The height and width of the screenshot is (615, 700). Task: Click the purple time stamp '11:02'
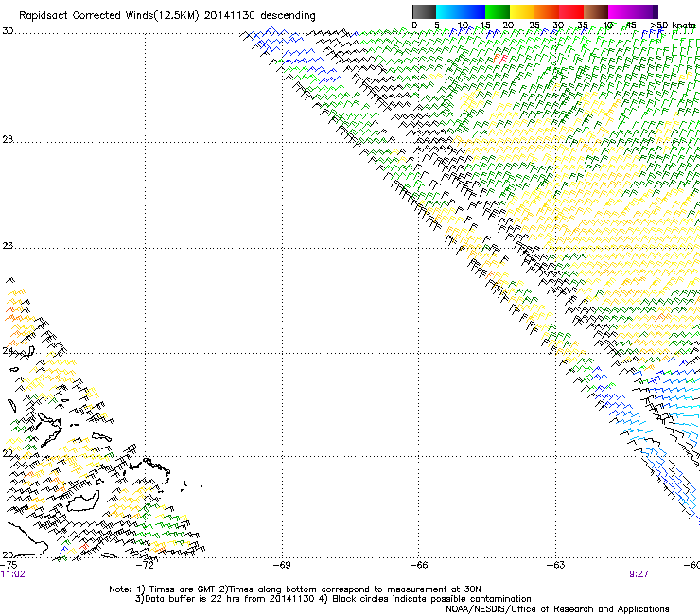(13, 574)
